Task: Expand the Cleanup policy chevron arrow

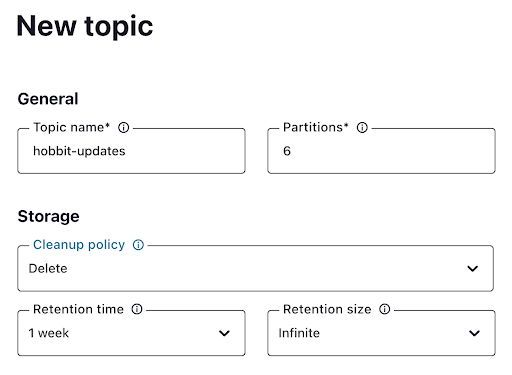Action: coord(473,269)
